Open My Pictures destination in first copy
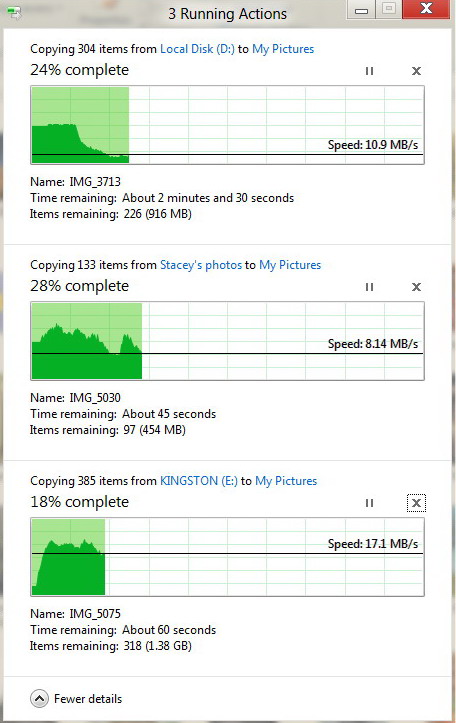Screen dimensions: 456x723 pos(283,49)
